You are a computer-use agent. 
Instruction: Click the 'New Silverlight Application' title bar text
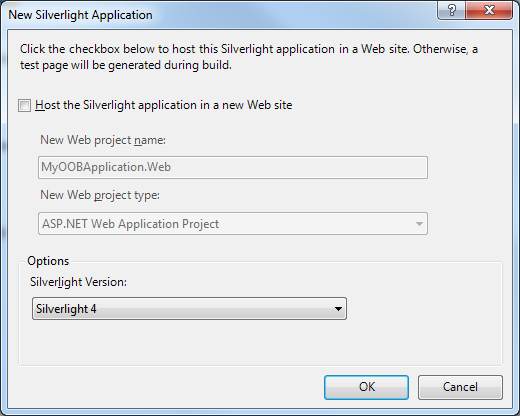tap(80, 15)
